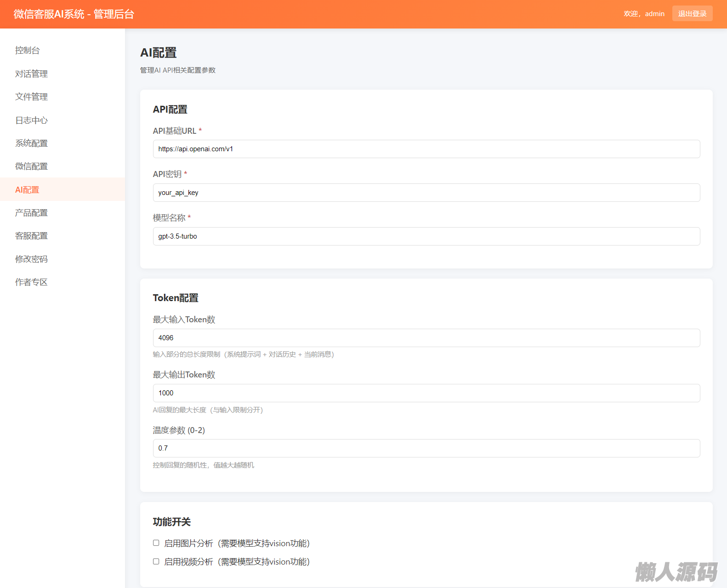Focus the API基础URL input field
727x588 pixels.
coord(426,149)
